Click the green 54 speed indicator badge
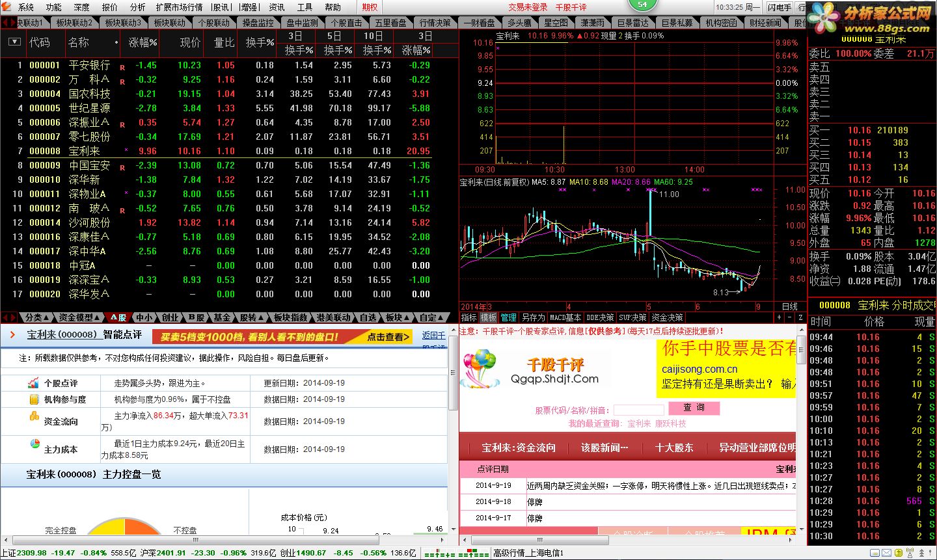This screenshot has width=937, height=560. click(x=642, y=5)
